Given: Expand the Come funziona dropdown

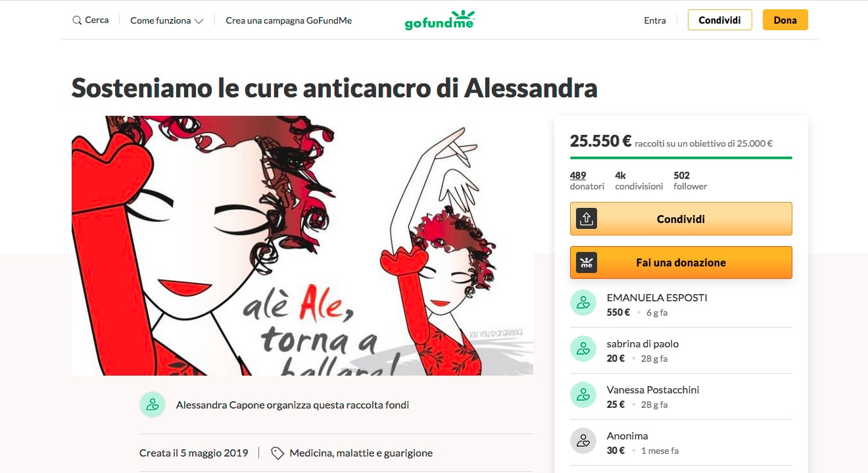Looking at the screenshot, I should point(167,20).
